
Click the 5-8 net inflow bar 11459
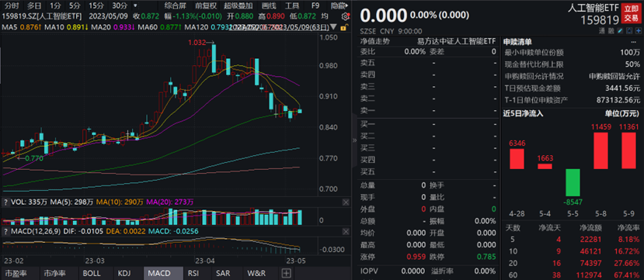point(600,150)
